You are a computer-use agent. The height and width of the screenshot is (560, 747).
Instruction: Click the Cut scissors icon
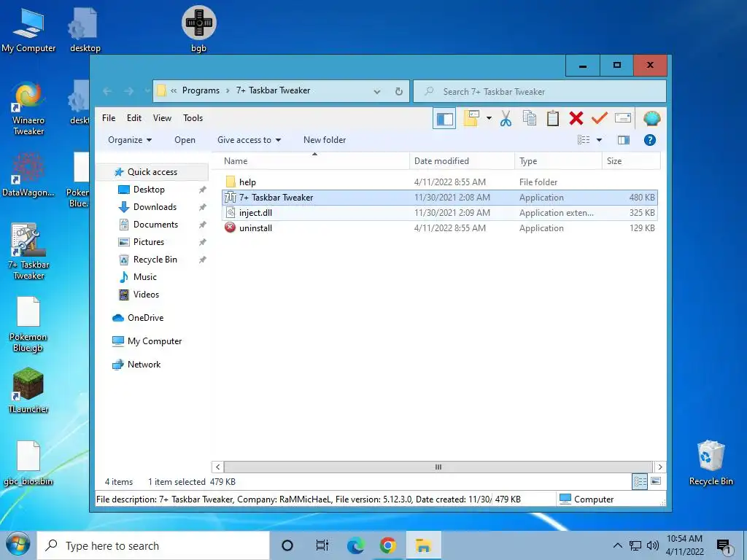(506, 118)
